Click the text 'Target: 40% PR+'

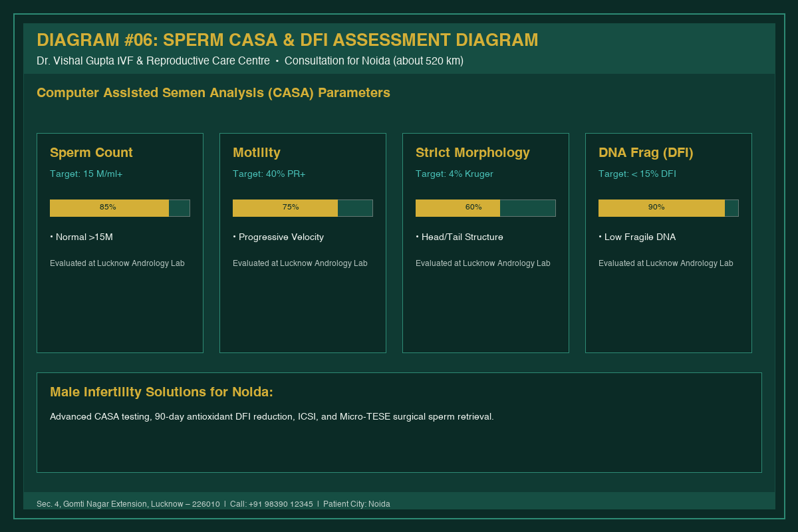(x=269, y=174)
